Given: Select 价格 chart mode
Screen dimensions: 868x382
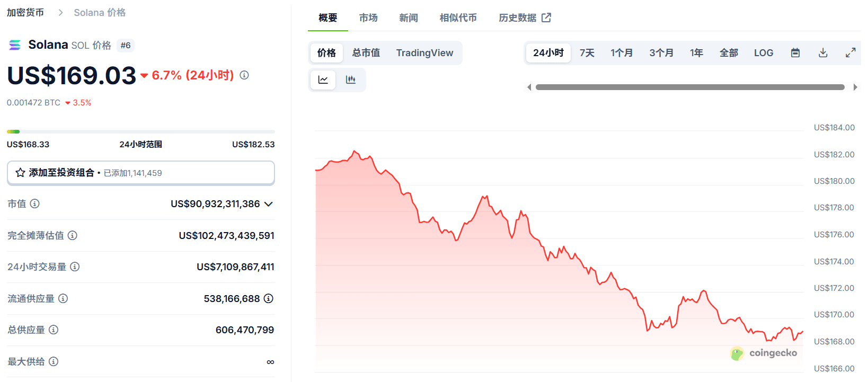Looking at the screenshot, I should (x=326, y=53).
